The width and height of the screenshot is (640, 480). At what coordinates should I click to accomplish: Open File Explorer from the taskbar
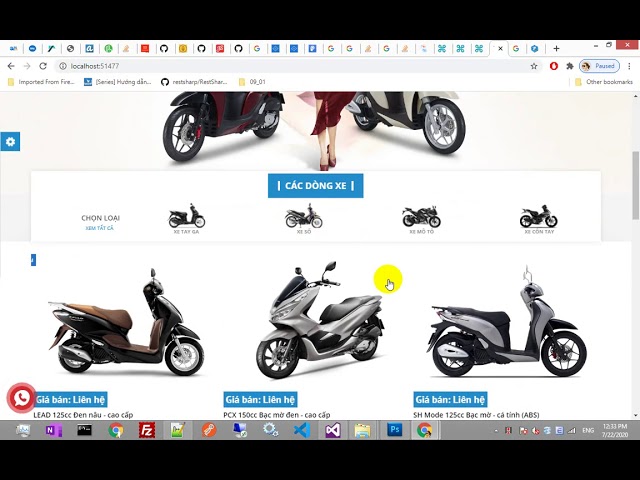[362, 430]
